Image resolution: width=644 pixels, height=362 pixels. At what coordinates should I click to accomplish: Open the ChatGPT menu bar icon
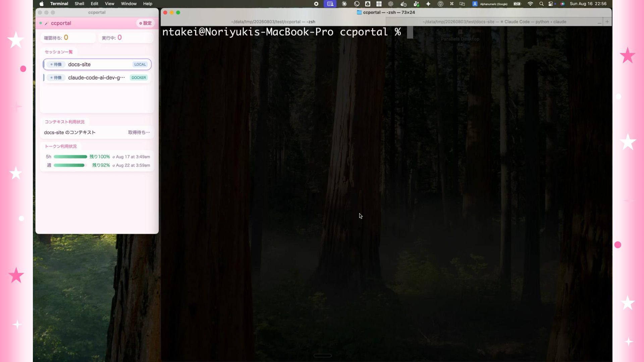391,4
